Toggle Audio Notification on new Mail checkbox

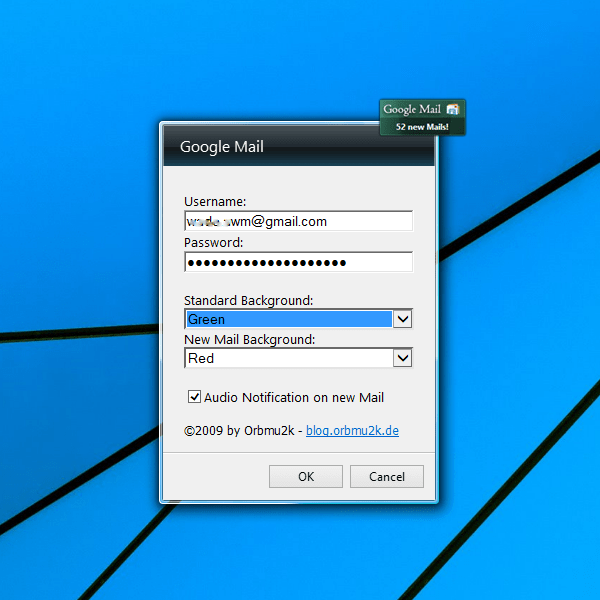click(194, 397)
